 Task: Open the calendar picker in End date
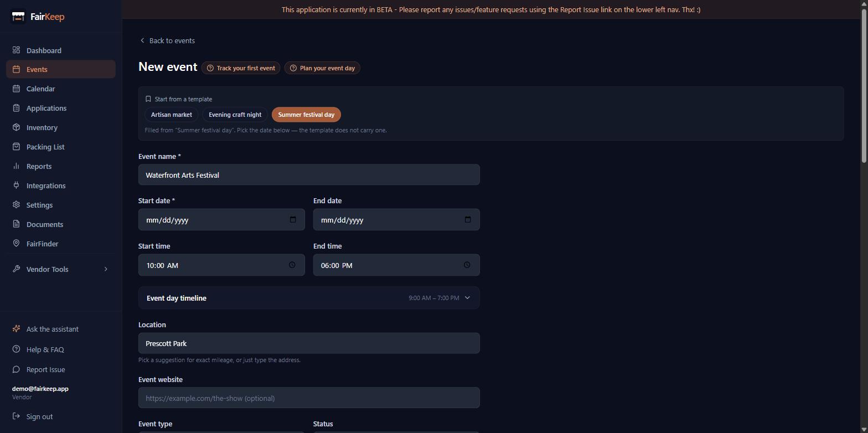pyautogui.click(x=468, y=220)
